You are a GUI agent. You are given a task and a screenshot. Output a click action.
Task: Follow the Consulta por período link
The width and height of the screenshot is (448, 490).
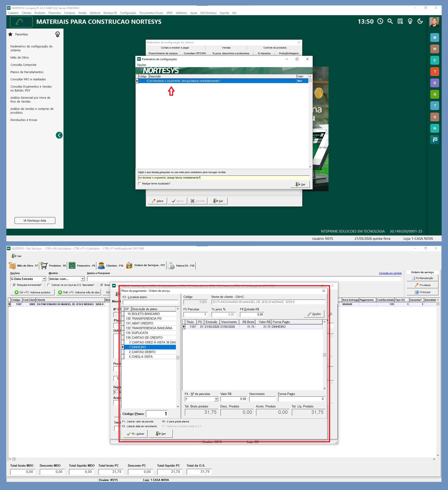point(390,273)
